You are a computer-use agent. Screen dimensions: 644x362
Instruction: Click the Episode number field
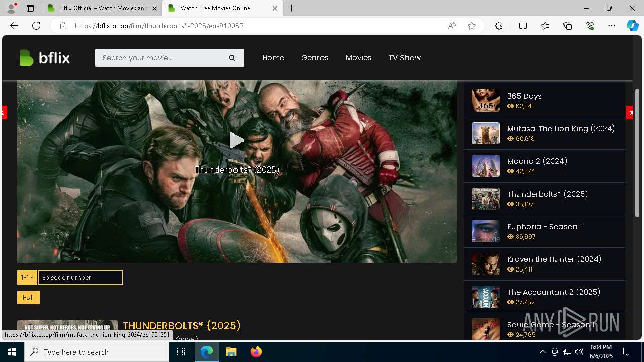tap(80, 278)
